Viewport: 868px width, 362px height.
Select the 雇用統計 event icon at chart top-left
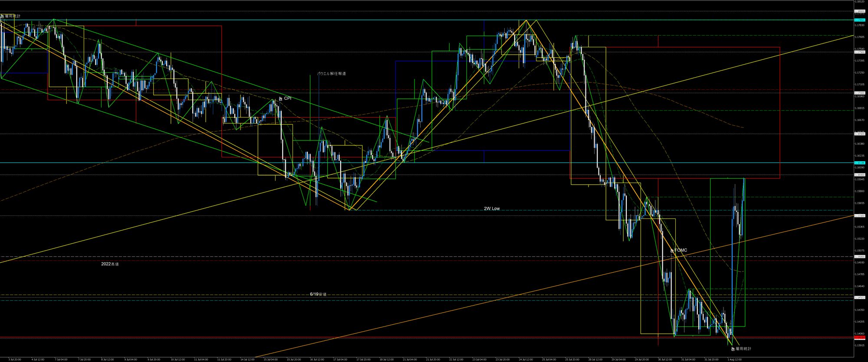point(2,16)
